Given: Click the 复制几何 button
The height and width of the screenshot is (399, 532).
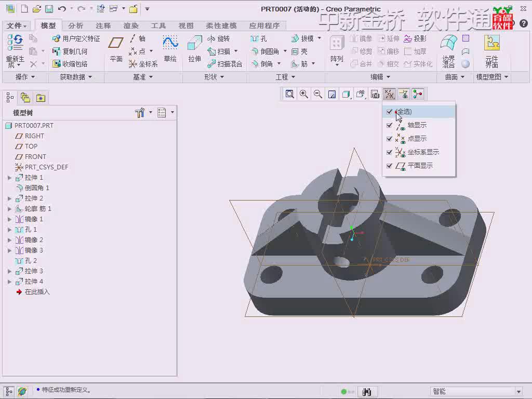Looking at the screenshot, I should 70,51.
